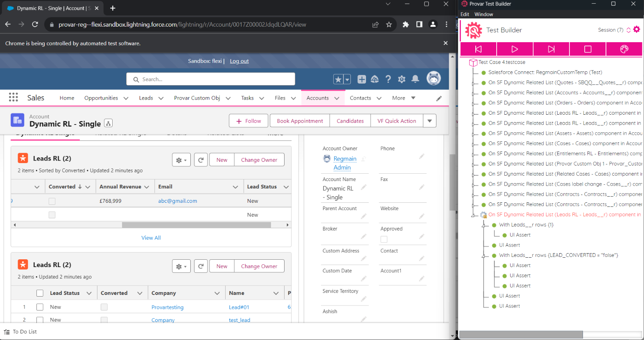The image size is (644, 340).
Task: Click the step-back button in Test Builder toolbar
Action: (478, 49)
